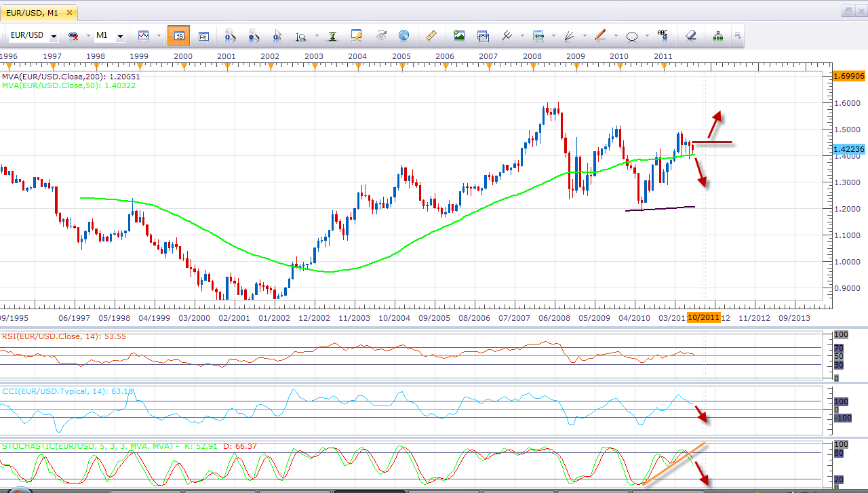The height and width of the screenshot is (493, 868).
Task: Click the green hierarchy tree icon
Action: (717, 35)
